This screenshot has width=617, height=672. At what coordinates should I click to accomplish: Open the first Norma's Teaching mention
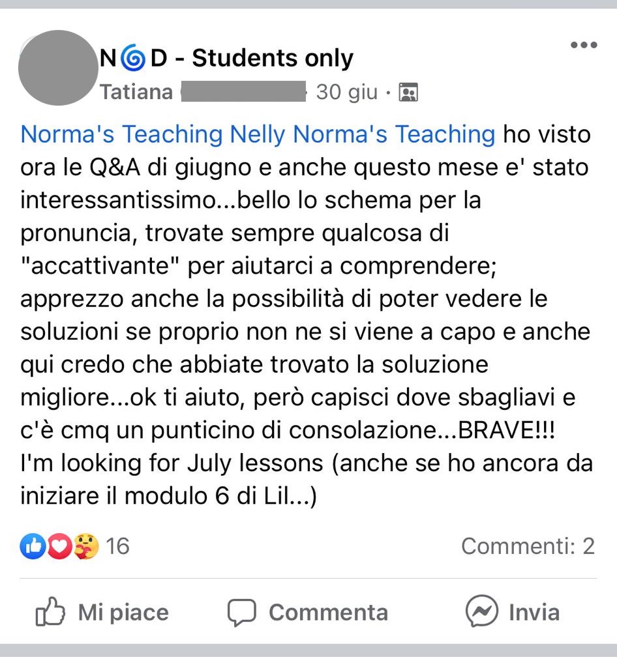tap(121, 134)
